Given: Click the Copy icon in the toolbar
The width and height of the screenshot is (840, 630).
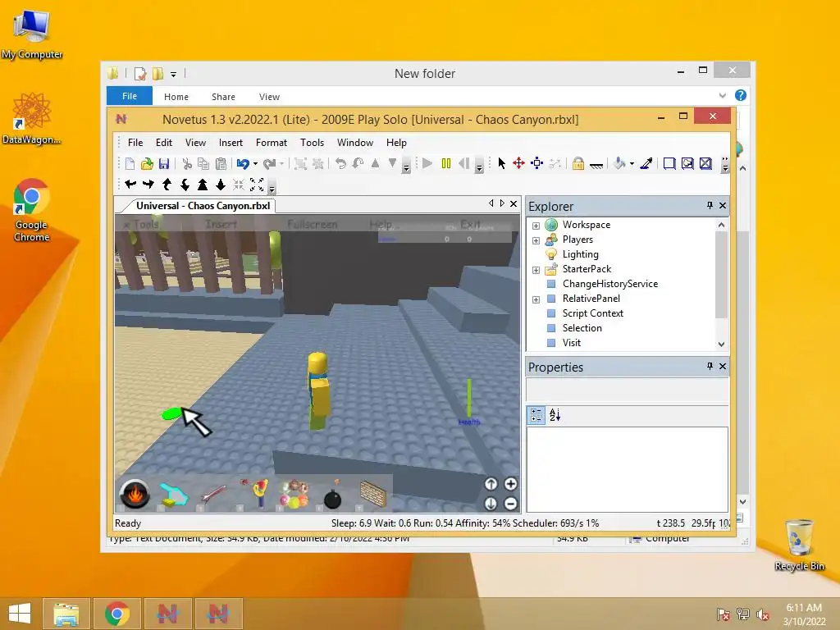Looking at the screenshot, I should pos(203,164).
